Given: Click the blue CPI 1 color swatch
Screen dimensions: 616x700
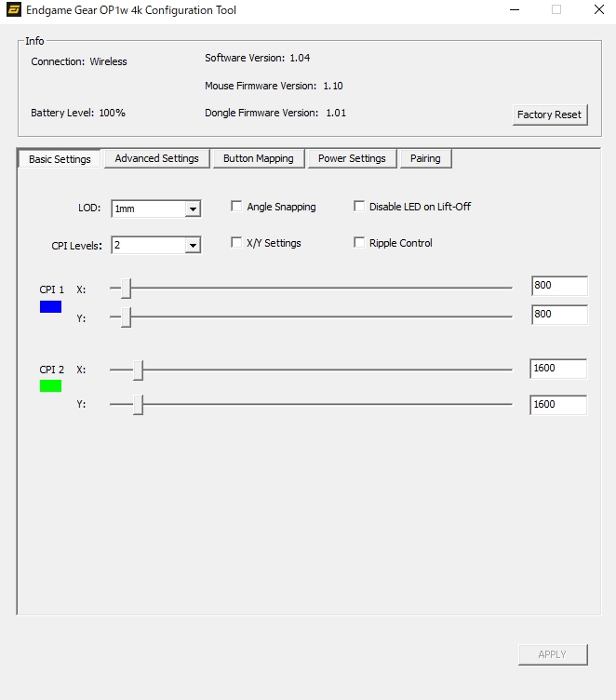Looking at the screenshot, I should pyautogui.click(x=50, y=306).
